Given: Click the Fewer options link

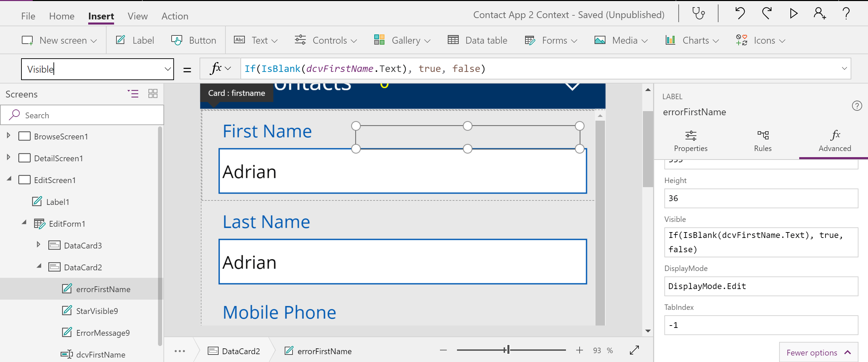Looking at the screenshot, I should point(818,352).
